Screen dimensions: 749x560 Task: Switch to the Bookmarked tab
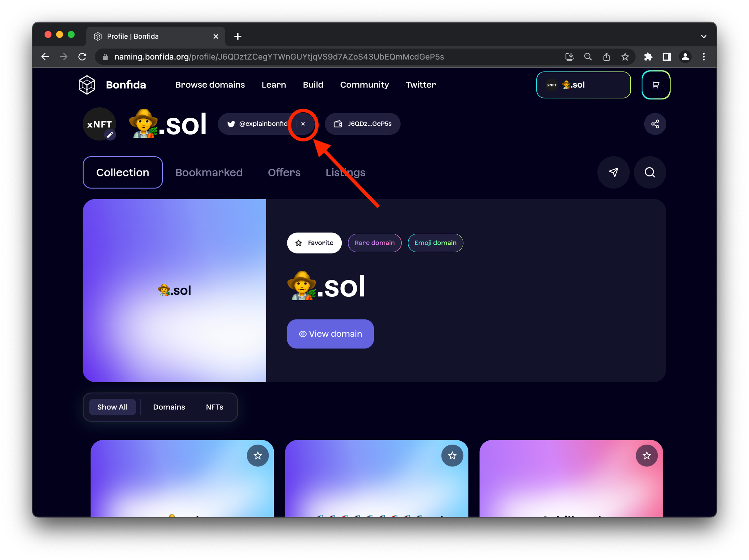[209, 172]
